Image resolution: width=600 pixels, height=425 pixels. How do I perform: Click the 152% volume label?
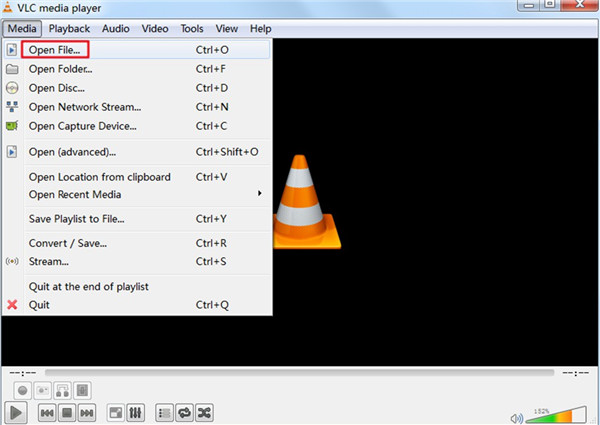(x=541, y=411)
